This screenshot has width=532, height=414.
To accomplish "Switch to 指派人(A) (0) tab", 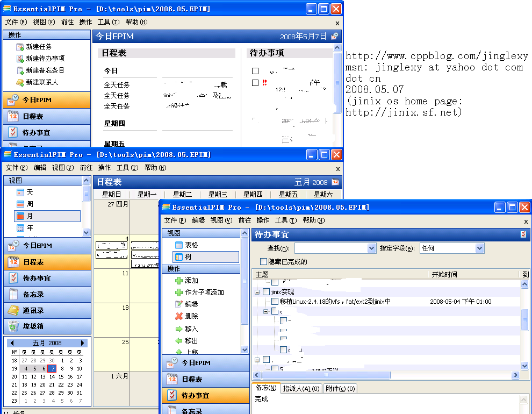I will [301, 389].
